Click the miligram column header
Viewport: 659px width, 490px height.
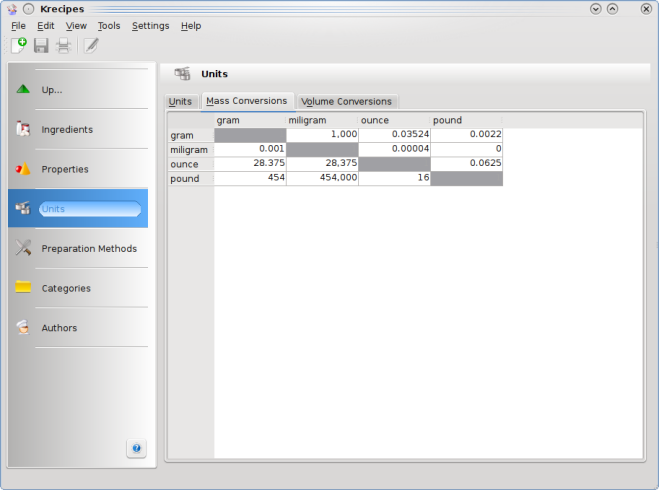coord(322,120)
